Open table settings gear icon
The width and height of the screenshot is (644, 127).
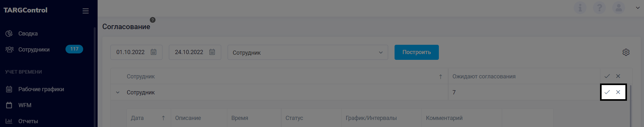(626, 52)
